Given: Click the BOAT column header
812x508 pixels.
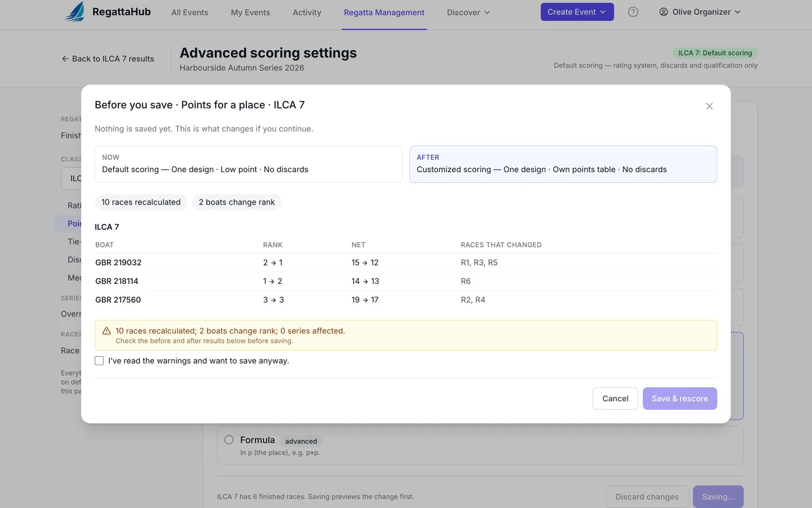Looking at the screenshot, I should click(x=104, y=245).
